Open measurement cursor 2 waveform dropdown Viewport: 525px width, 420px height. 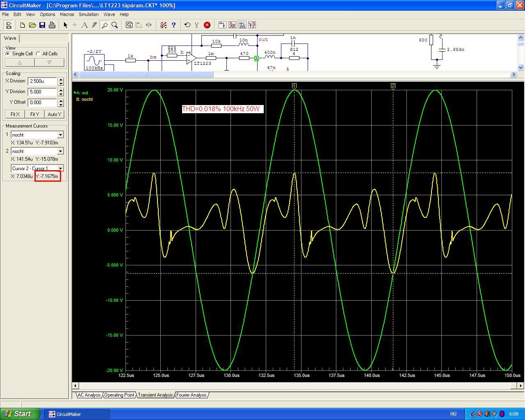(60, 151)
